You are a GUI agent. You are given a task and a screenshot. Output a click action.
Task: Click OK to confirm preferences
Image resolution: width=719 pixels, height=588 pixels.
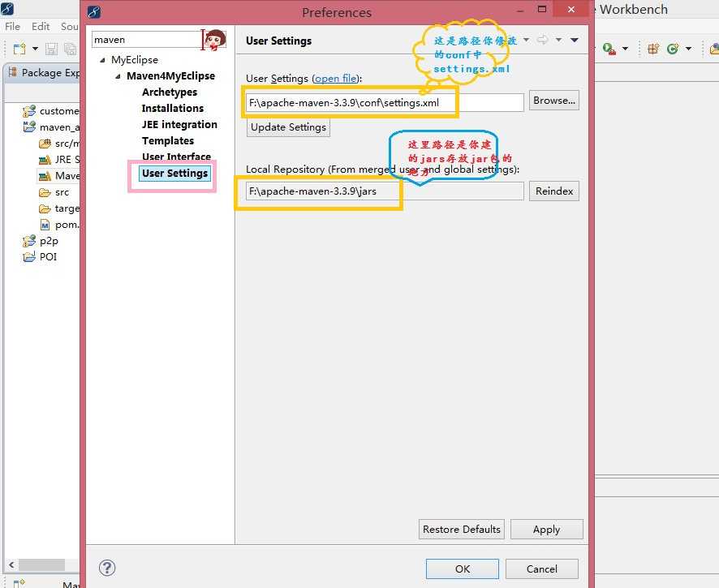[463, 569]
